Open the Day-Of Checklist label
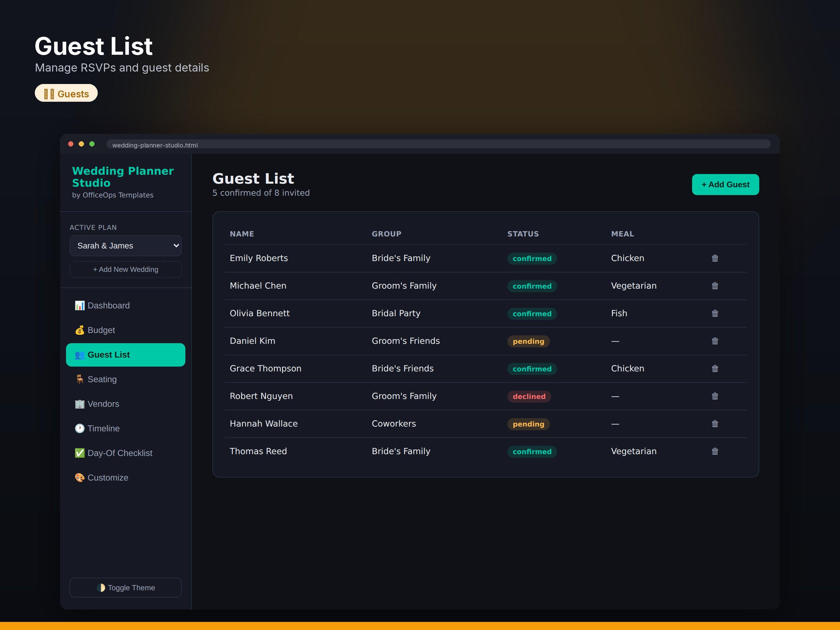 point(120,453)
